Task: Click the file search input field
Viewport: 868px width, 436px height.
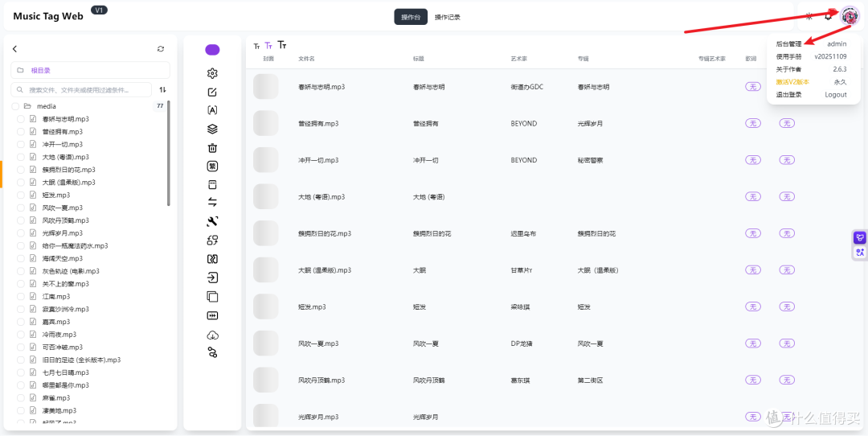Action: 81,90
